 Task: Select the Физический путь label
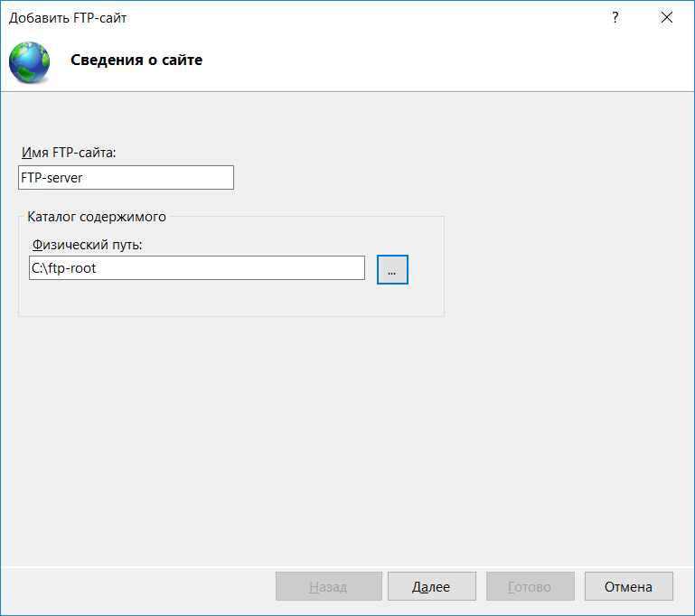tap(87, 245)
